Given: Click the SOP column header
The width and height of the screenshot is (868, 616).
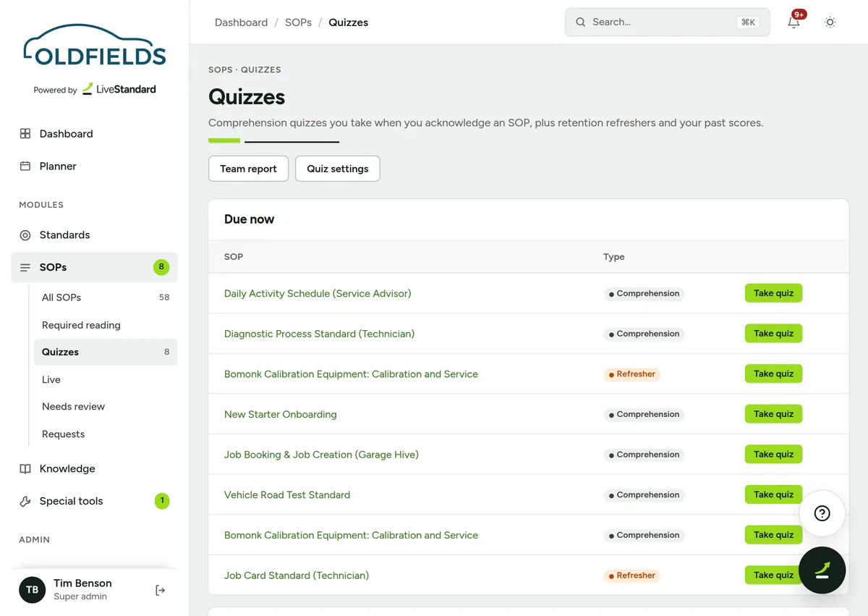Looking at the screenshot, I should [234, 257].
